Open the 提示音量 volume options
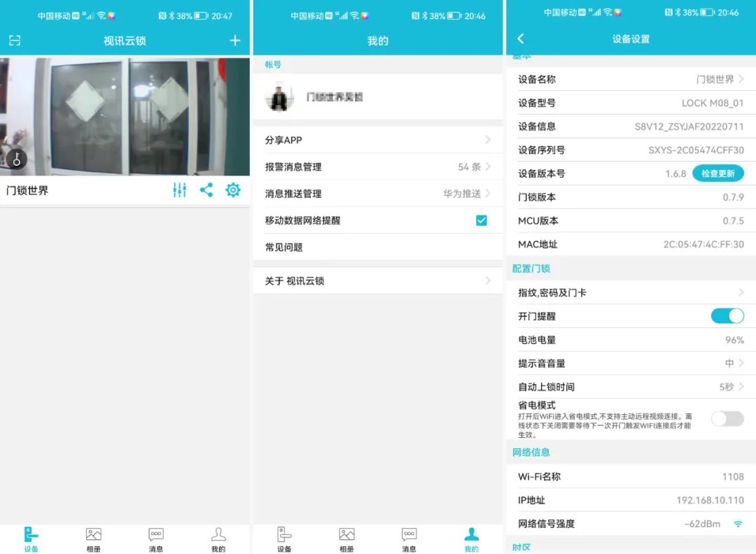Image resolution: width=756 pixels, height=554 pixels. (630, 363)
